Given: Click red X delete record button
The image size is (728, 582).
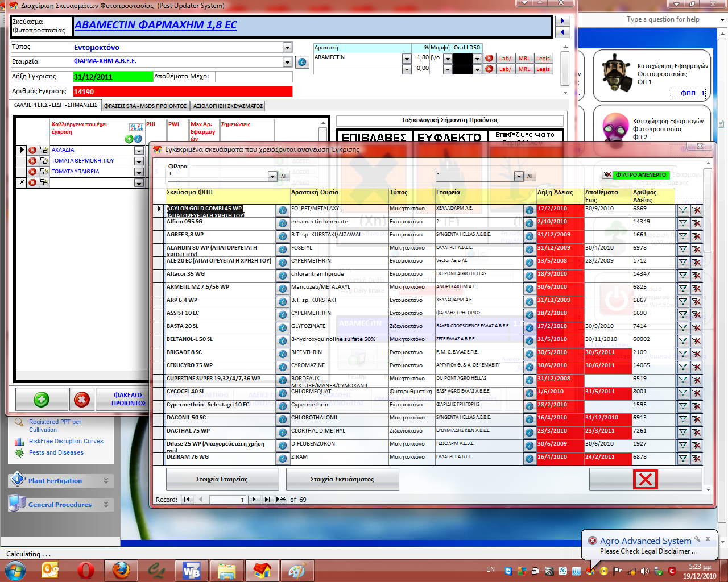Looking at the screenshot, I should pyautogui.click(x=82, y=400).
